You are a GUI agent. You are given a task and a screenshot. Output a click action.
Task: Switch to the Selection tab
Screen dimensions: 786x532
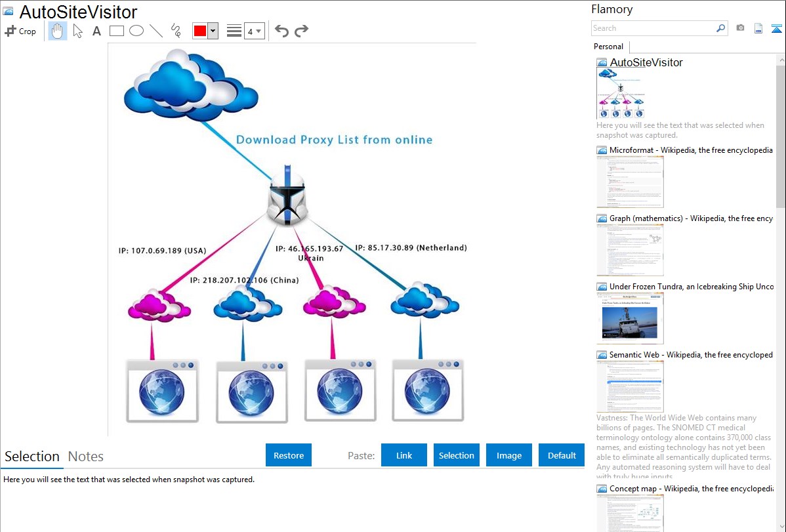pos(32,457)
